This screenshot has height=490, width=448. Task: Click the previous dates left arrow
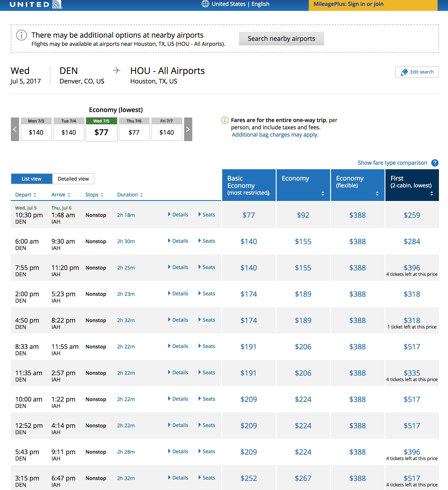[x=15, y=129]
